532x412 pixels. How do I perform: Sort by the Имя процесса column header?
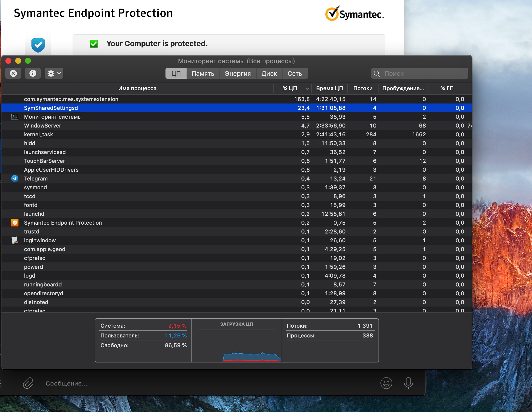(137, 88)
